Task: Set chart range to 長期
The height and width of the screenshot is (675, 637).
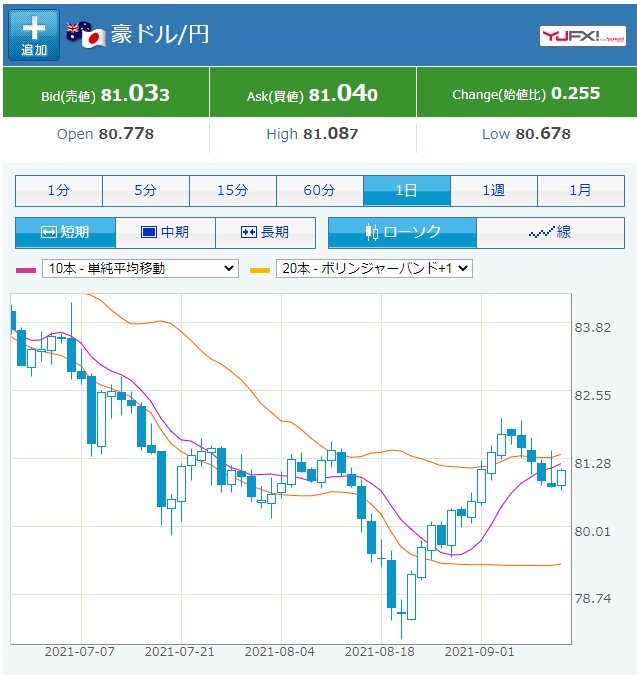Action: pyautogui.click(x=265, y=233)
